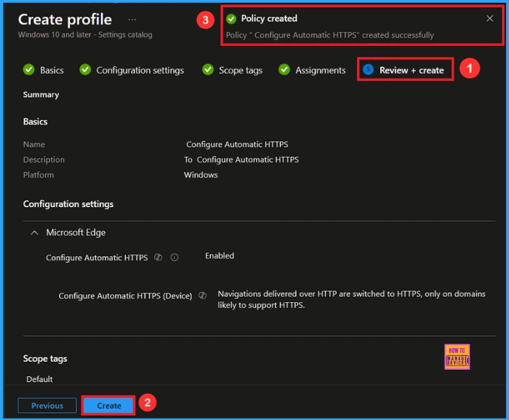
Task: Click the Create button
Action: [x=109, y=406]
